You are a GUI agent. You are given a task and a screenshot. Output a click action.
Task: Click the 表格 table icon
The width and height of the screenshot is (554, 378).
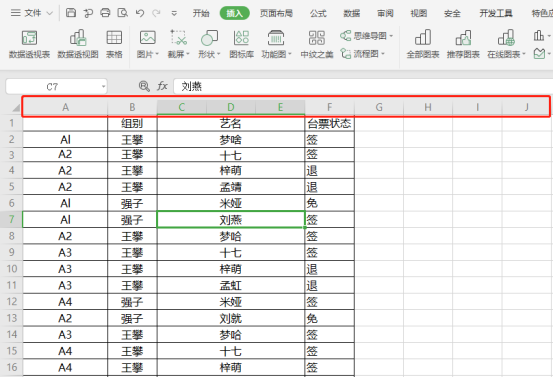[114, 44]
